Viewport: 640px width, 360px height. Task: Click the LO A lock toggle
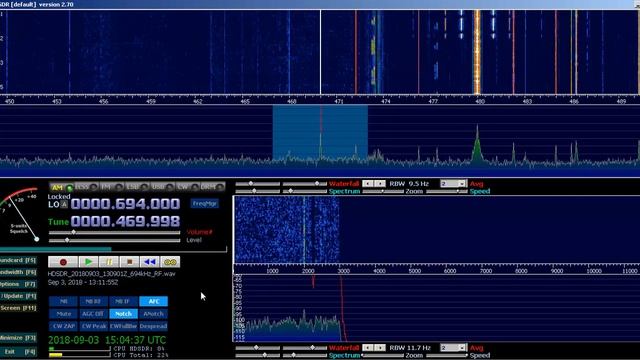[64, 204]
